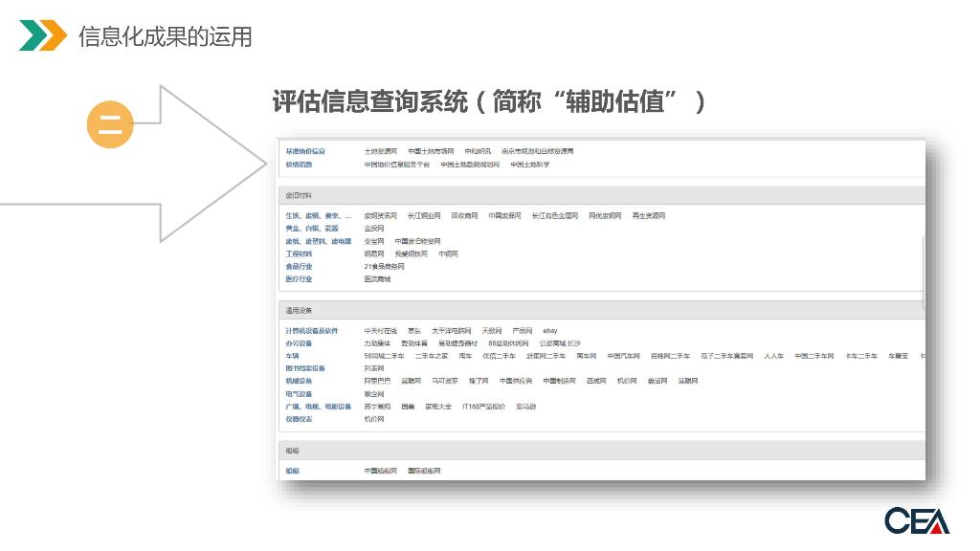This screenshot has width=980, height=551.
Task: Open the 中钢网 link
Action: (x=448, y=253)
